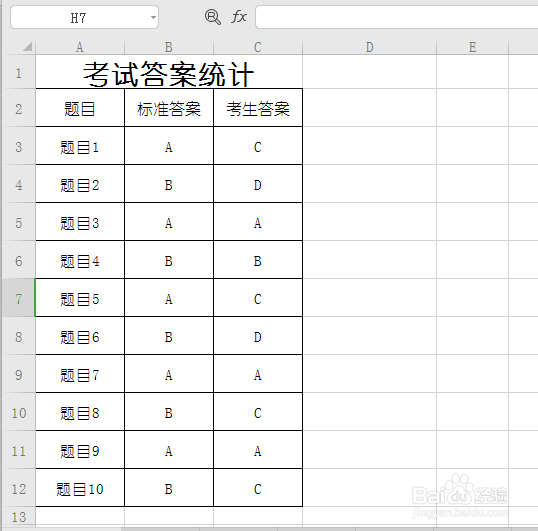Select the cell 题目8
The height and width of the screenshot is (531, 538).
pyautogui.click(x=80, y=413)
